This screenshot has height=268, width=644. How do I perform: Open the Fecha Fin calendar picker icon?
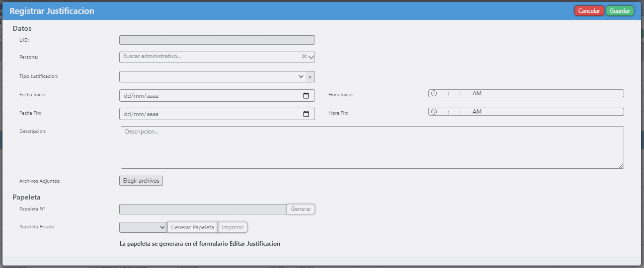point(306,114)
